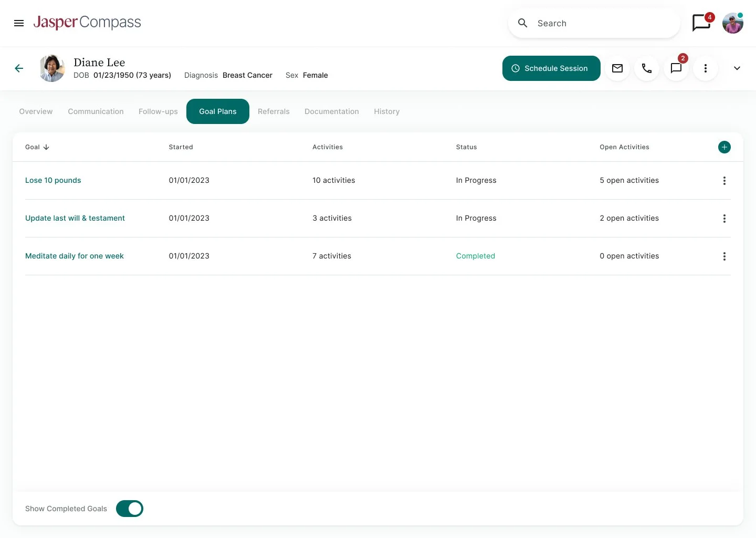Open options for Update last will row
The image size is (756, 538).
[x=724, y=219]
